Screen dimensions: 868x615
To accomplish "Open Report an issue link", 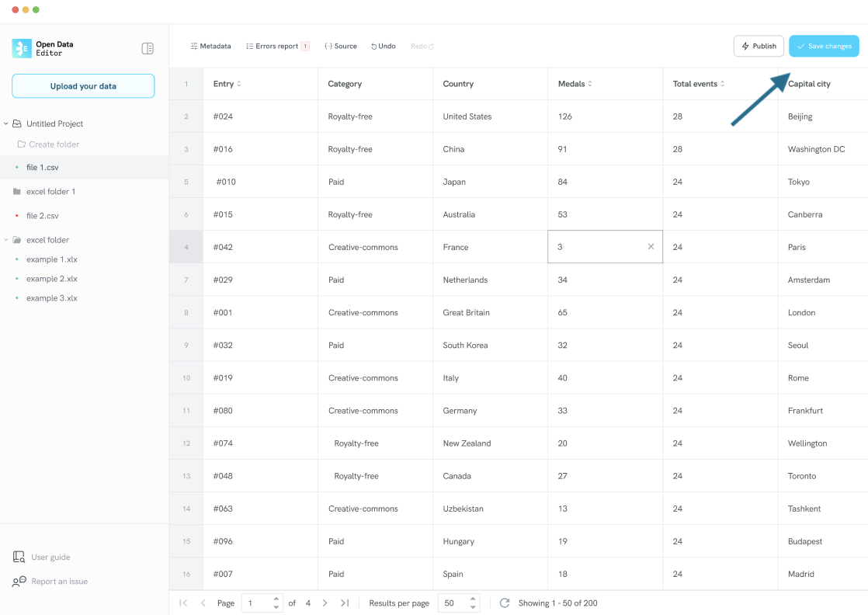I will 59,582.
